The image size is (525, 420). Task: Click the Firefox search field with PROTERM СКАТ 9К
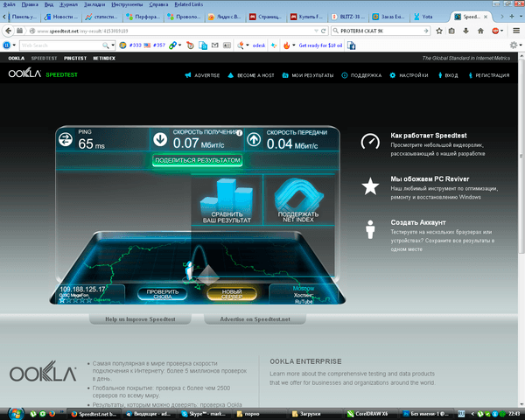click(x=381, y=31)
